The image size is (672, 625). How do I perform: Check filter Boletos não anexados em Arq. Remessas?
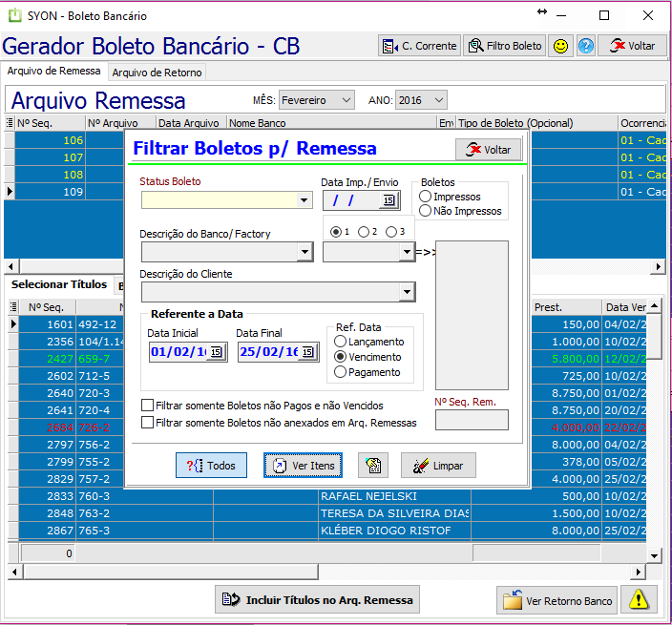click(147, 422)
